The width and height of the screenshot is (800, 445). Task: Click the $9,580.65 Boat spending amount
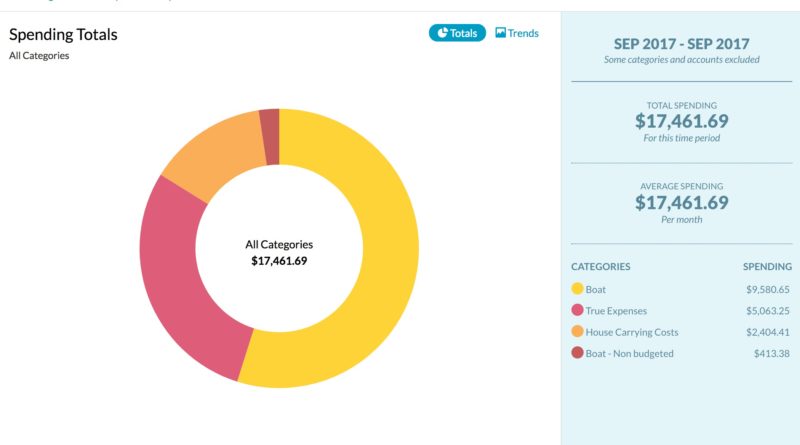[x=767, y=290]
